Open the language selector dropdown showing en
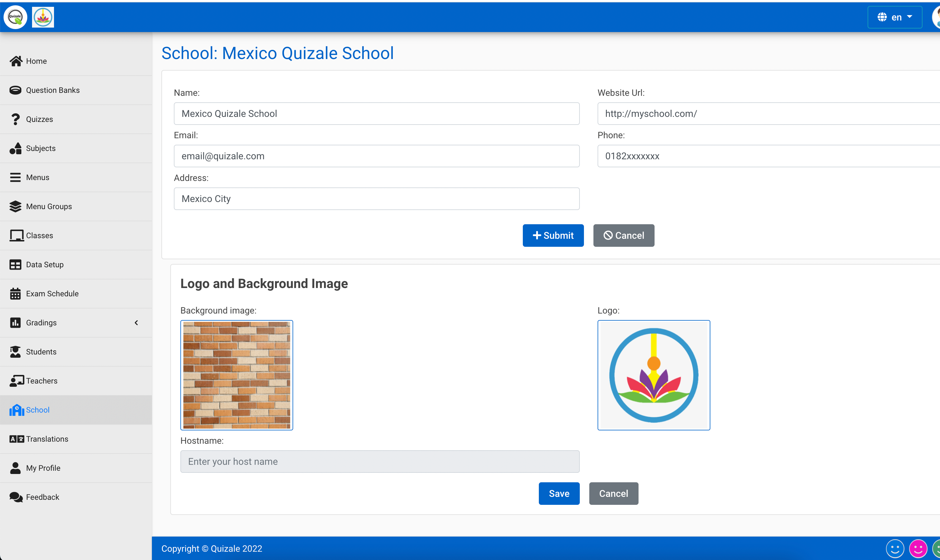The height and width of the screenshot is (560, 940). pyautogui.click(x=895, y=17)
